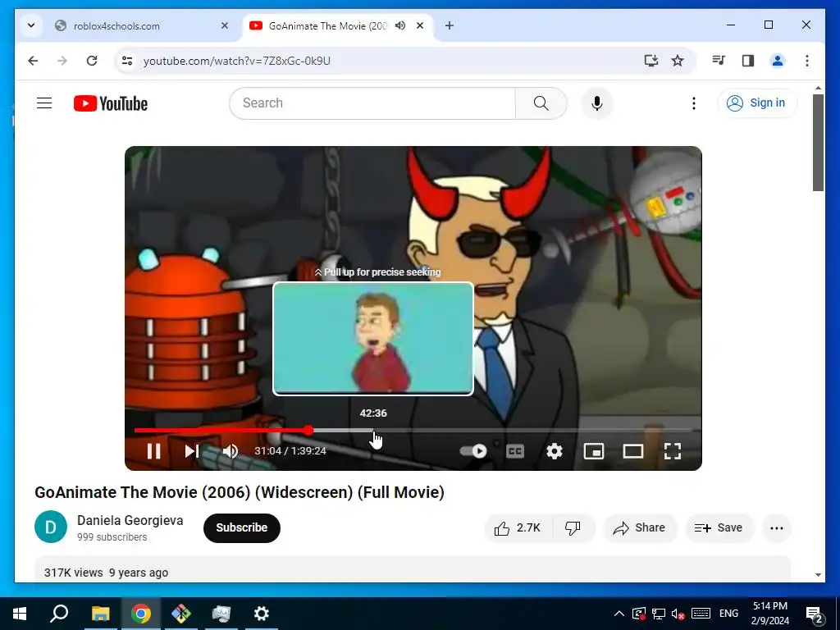Open the tab search dropdown
Screen dimensions: 840x630
click(31, 25)
